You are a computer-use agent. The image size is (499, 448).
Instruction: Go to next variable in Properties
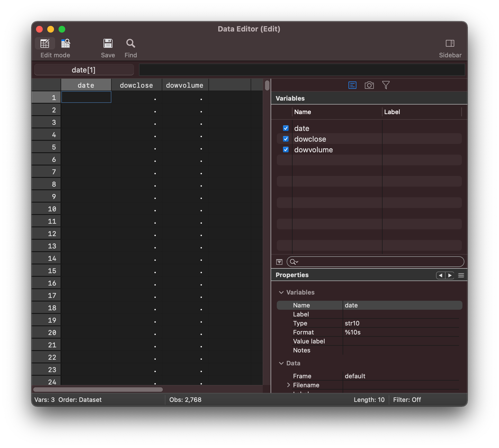(x=450, y=275)
